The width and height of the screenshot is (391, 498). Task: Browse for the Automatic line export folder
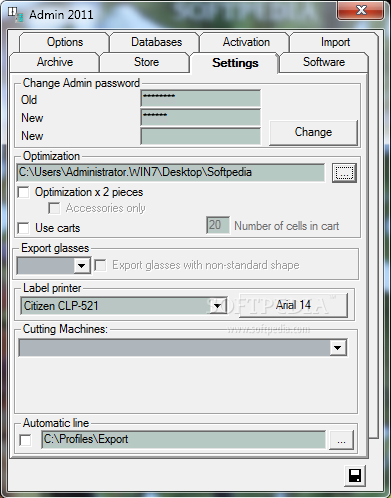341,440
